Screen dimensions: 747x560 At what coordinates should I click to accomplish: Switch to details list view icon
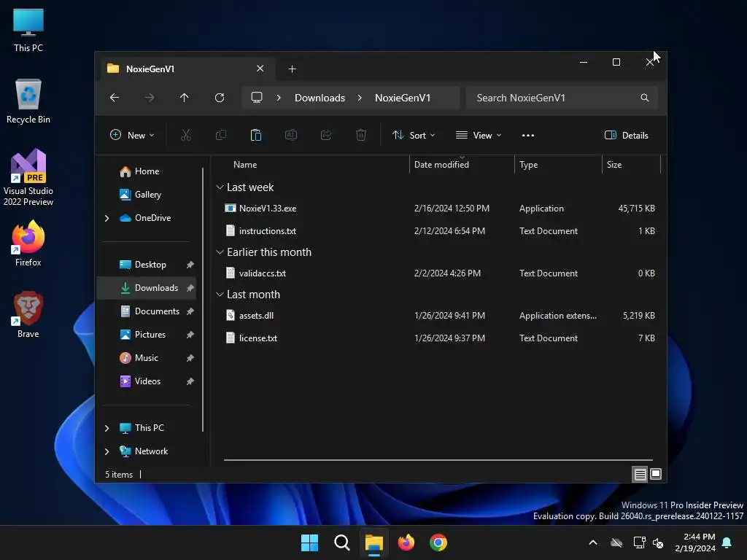640,474
